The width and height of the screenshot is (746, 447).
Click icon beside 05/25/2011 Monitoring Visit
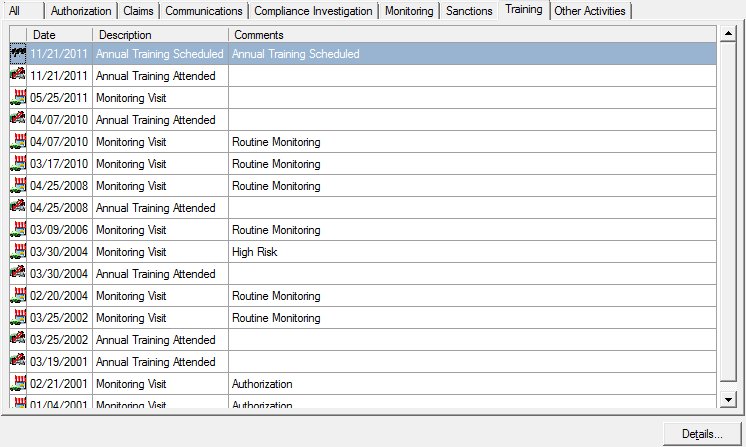pos(18,98)
